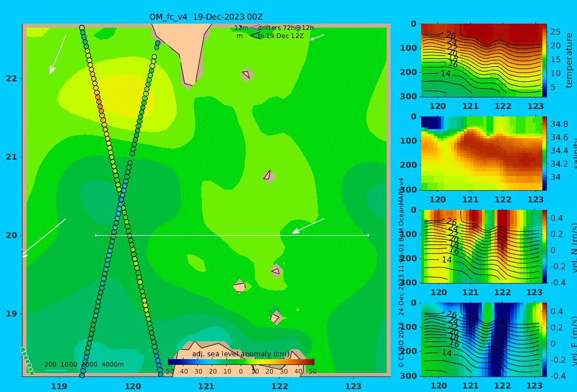The width and height of the screenshot is (577, 392).
Task: Select the 'drifters 72h@12h' legend text
Action: [286, 28]
